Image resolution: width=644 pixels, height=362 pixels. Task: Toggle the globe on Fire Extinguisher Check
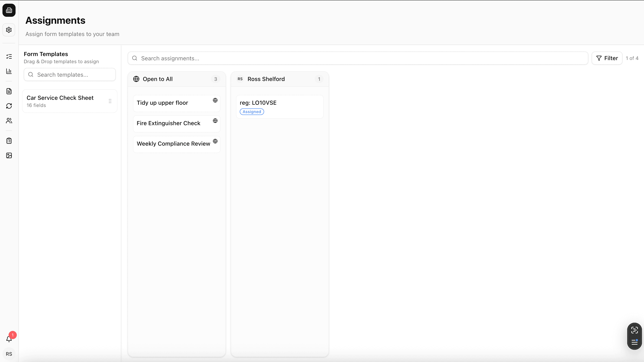(215, 121)
